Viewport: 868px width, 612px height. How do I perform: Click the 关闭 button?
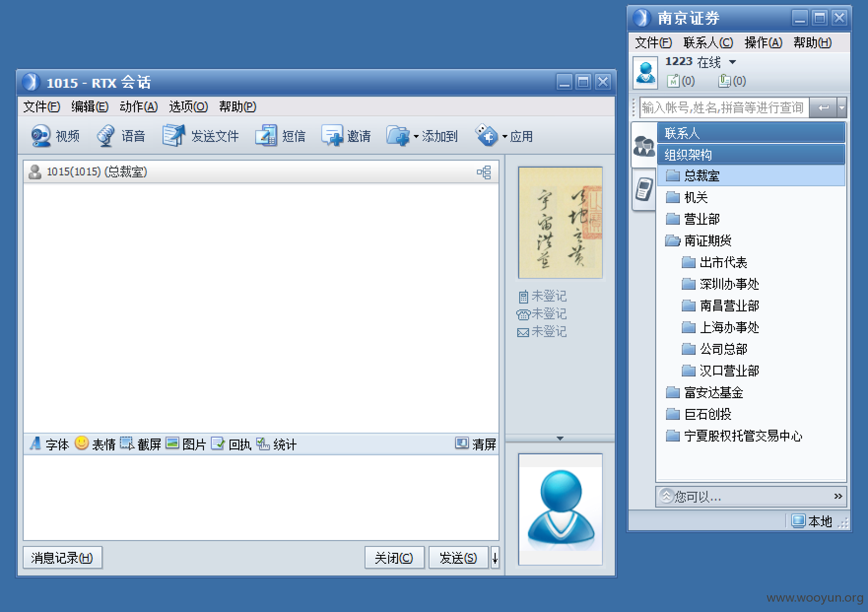394,558
